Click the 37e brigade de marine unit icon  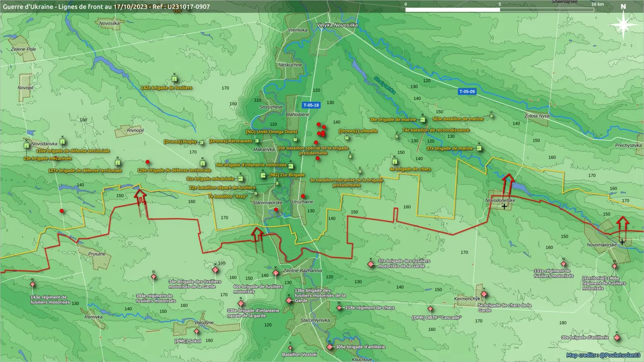pyautogui.click(x=479, y=148)
